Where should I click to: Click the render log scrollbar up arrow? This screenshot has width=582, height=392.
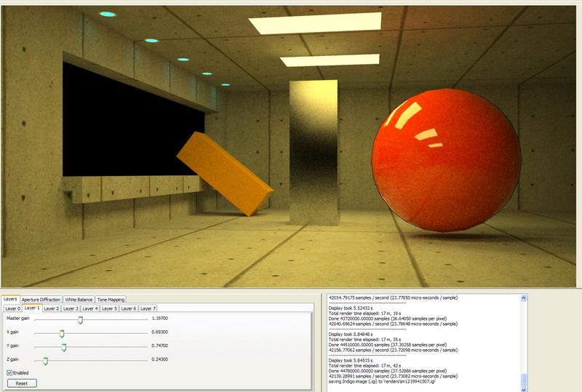click(x=525, y=298)
